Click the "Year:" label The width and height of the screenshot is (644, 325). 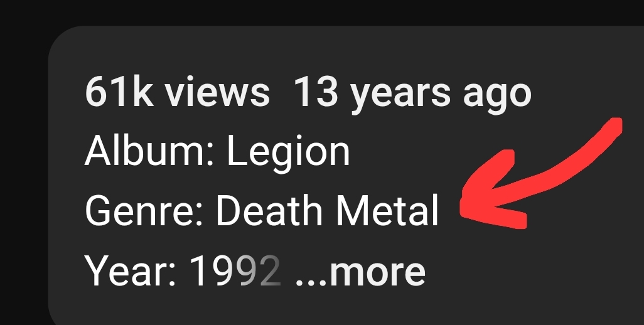point(131,271)
